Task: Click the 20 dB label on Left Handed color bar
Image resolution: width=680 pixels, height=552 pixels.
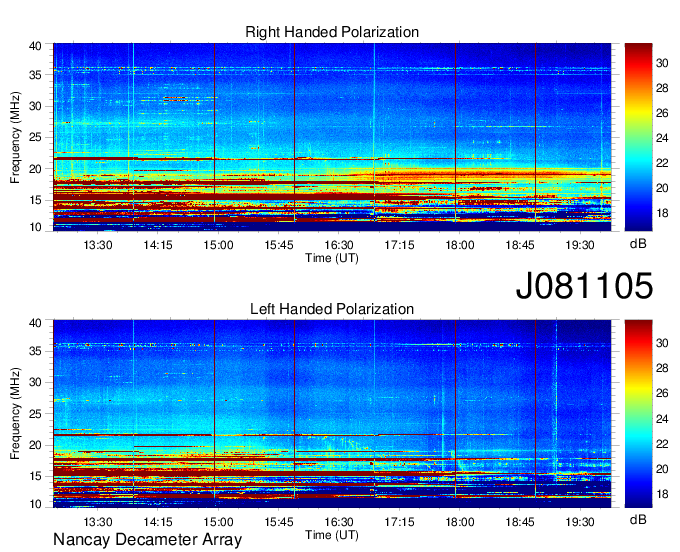Action: coord(662,469)
